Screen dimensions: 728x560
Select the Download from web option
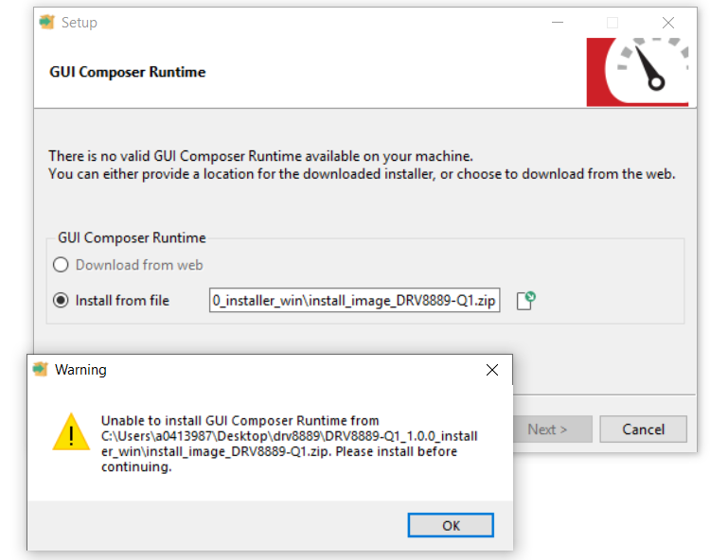[x=62, y=265]
